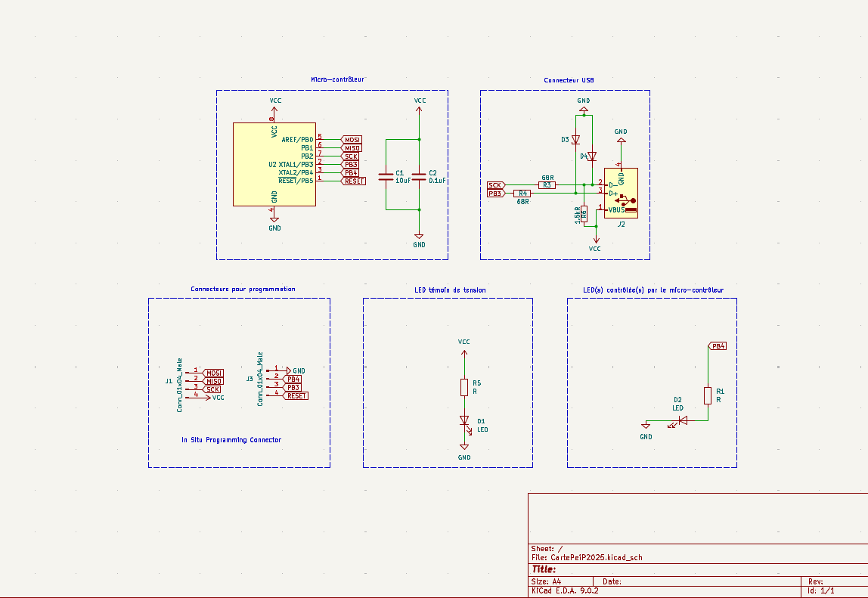Select the RESET label on microcontroller pin 1
Image resolution: width=868 pixels, height=598 pixels.
point(354,181)
